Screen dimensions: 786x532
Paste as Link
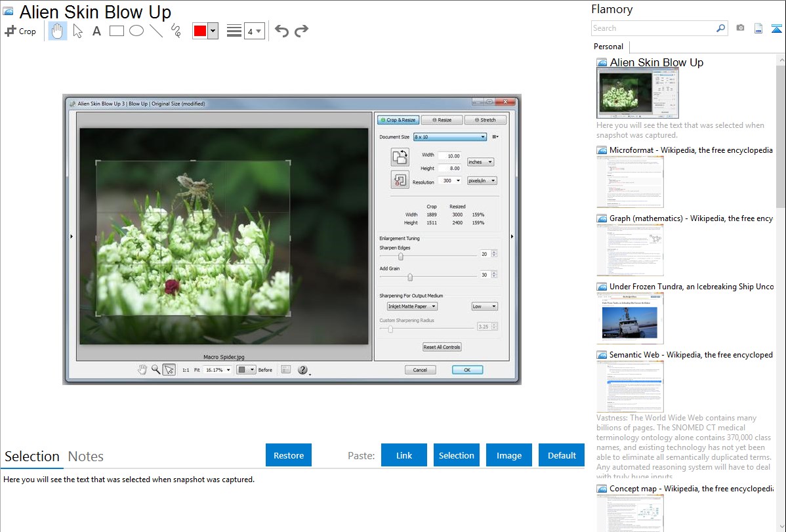pyautogui.click(x=404, y=455)
